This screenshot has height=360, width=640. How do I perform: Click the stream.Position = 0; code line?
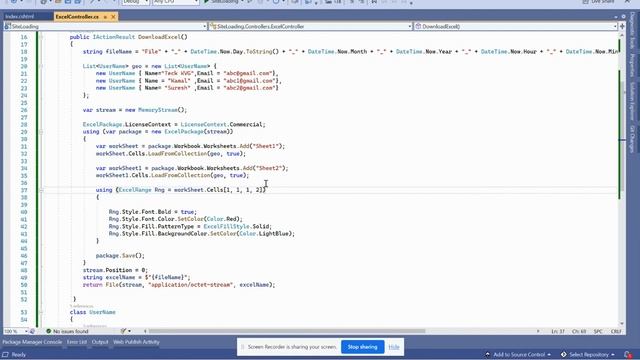pyautogui.click(x=115, y=270)
